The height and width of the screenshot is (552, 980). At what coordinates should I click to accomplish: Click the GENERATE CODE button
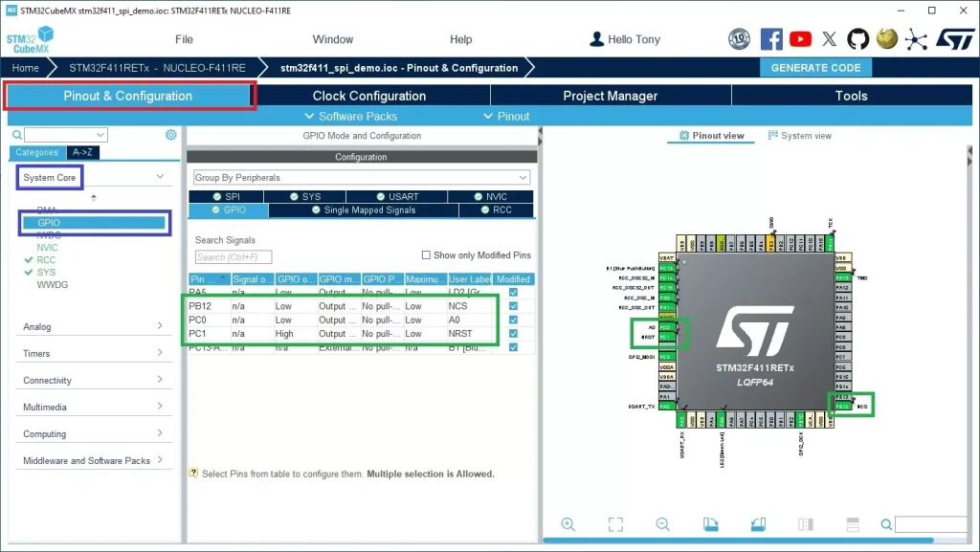point(815,68)
